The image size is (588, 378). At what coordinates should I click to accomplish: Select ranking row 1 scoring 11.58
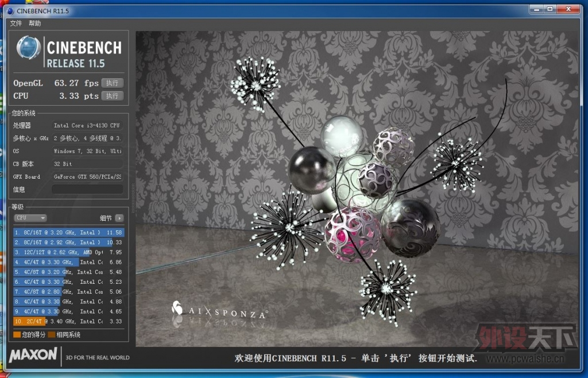69,233
